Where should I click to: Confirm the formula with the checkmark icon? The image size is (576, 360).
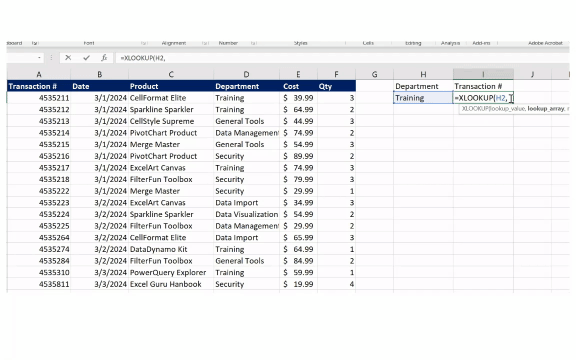86,58
